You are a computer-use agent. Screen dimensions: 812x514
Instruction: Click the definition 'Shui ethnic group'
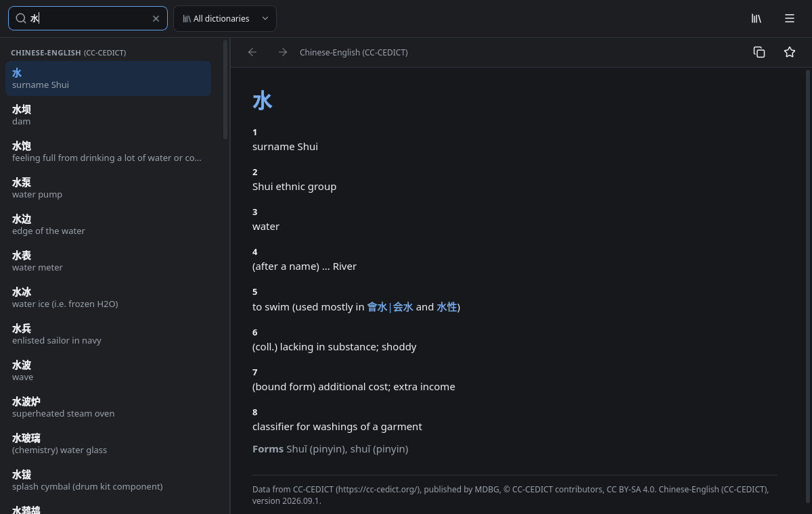click(x=294, y=186)
